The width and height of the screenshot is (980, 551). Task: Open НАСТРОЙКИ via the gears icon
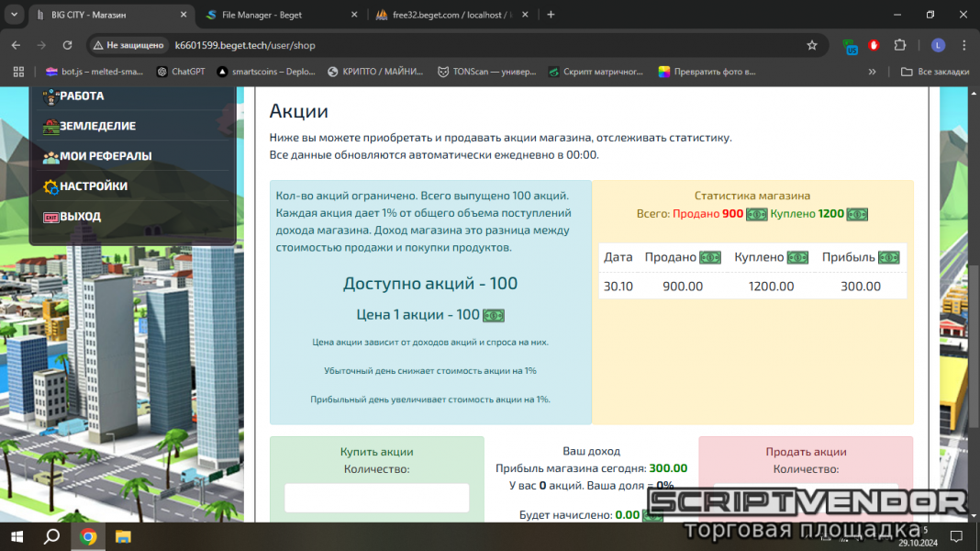tap(51, 186)
